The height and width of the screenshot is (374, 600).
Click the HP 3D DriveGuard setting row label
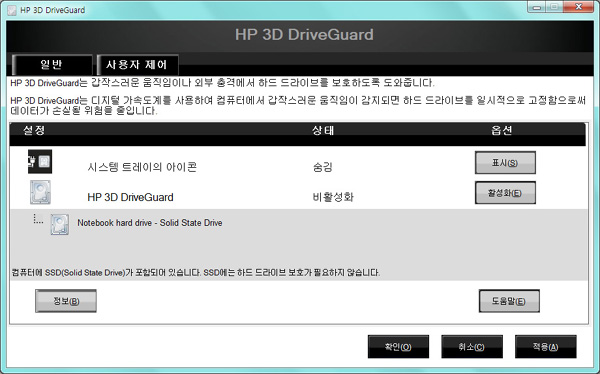[x=130, y=197]
